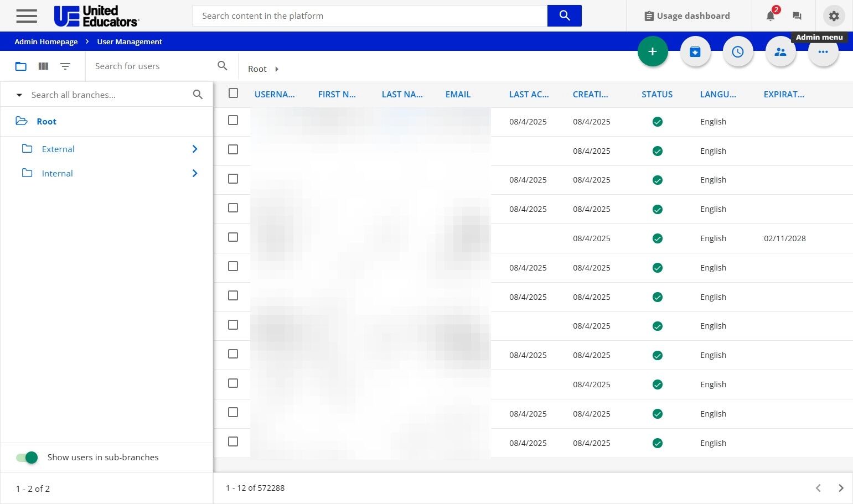
Task: Check the fourth user row checkbox
Action: tap(233, 207)
